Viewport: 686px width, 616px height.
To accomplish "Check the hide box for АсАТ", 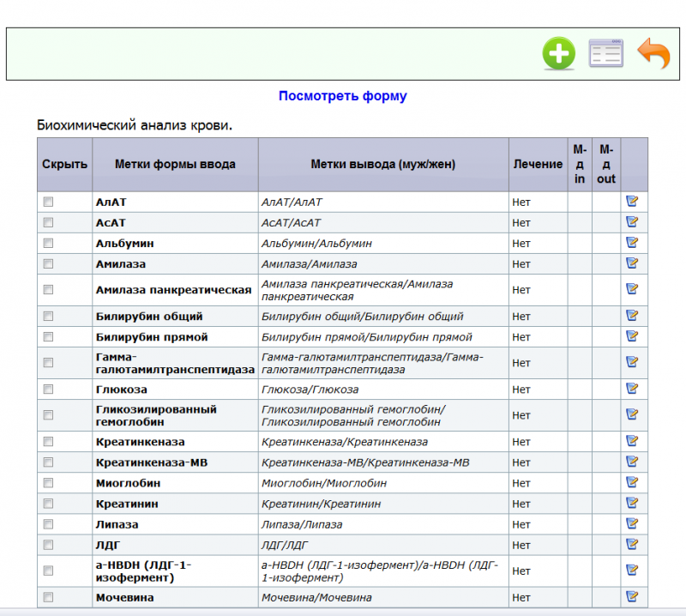I will [48, 223].
